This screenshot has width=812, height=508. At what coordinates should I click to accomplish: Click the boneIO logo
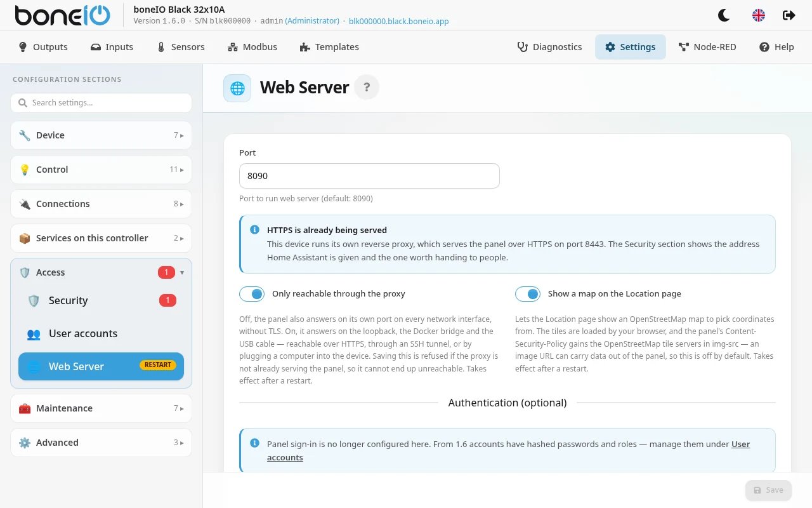coord(62,15)
